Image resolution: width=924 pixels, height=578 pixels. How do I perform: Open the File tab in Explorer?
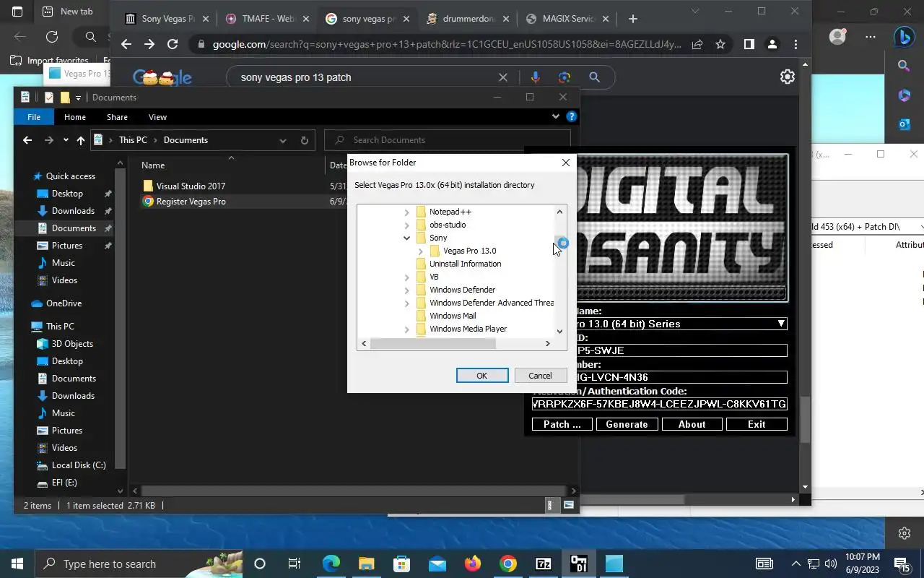34,117
